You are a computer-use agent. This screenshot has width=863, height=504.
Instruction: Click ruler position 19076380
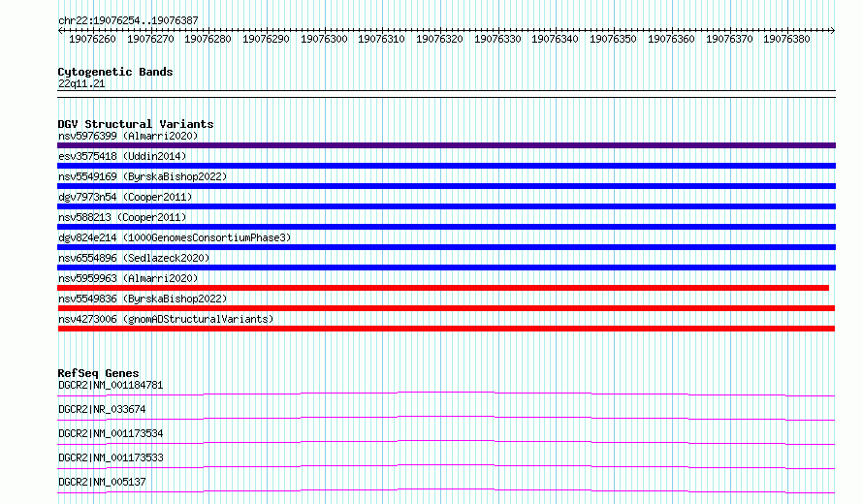click(x=786, y=39)
